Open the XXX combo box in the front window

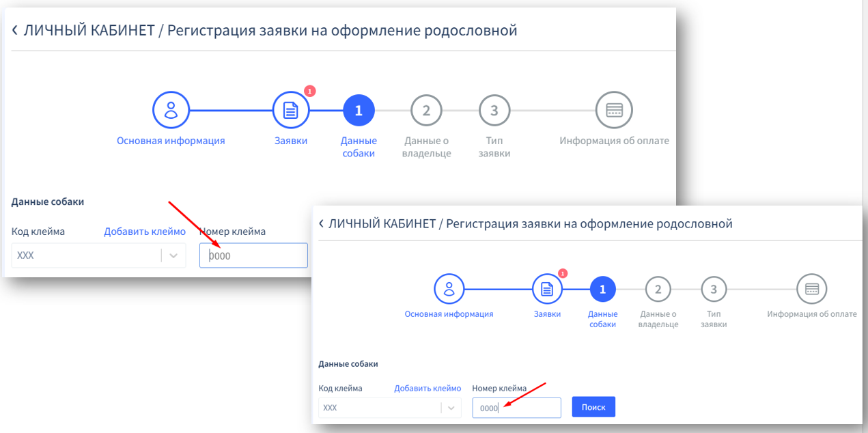click(379, 408)
